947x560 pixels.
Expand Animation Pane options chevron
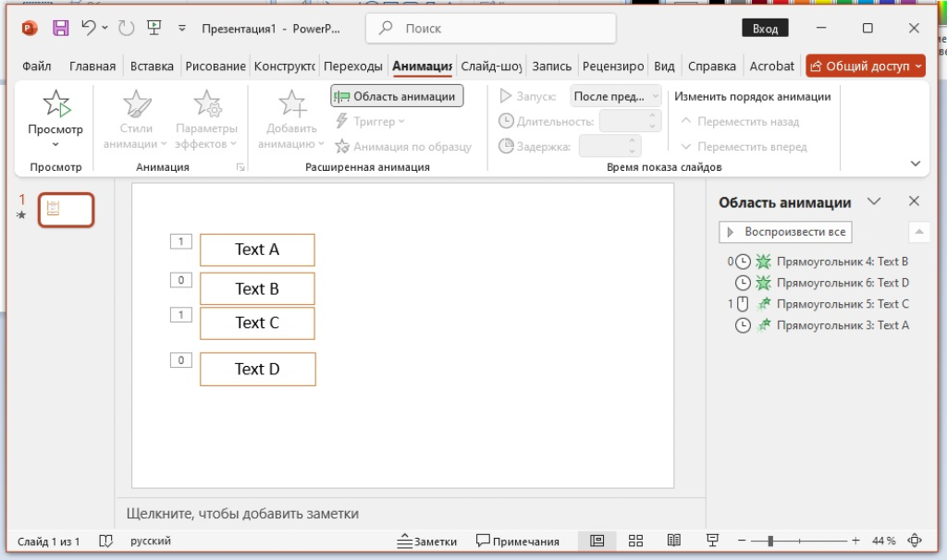(x=873, y=202)
